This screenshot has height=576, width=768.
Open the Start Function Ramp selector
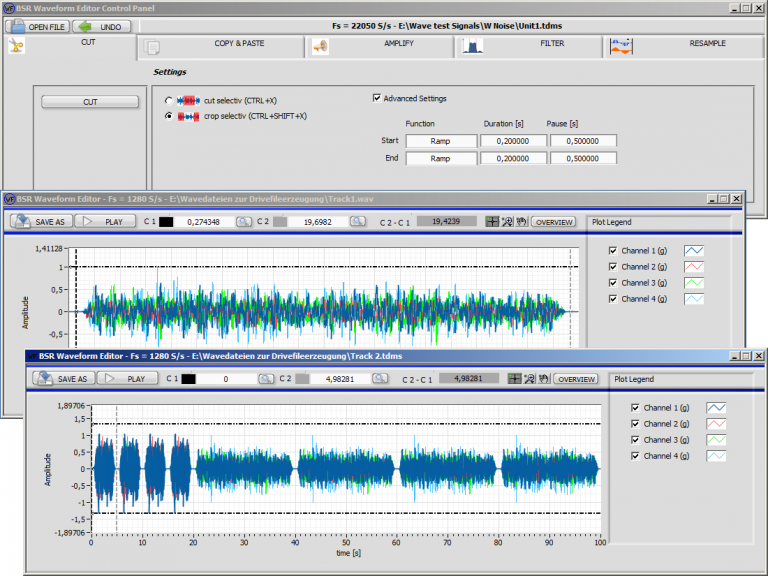click(x=440, y=141)
